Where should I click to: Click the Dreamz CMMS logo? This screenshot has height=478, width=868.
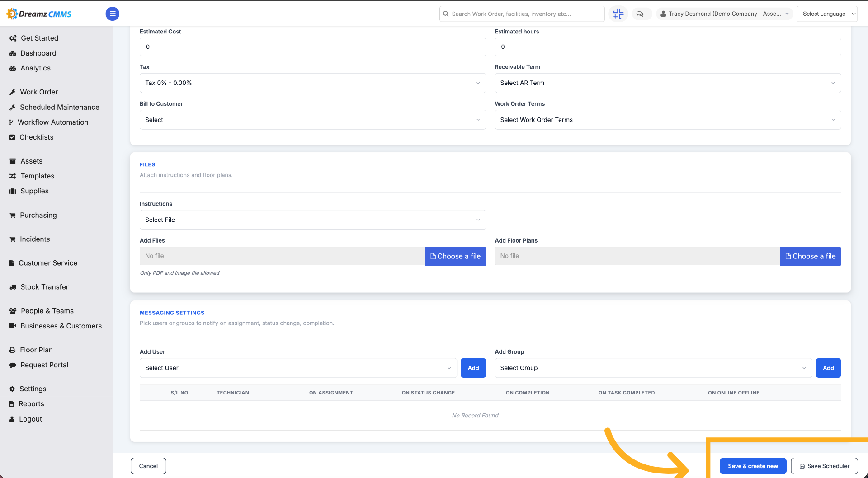(39, 14)
